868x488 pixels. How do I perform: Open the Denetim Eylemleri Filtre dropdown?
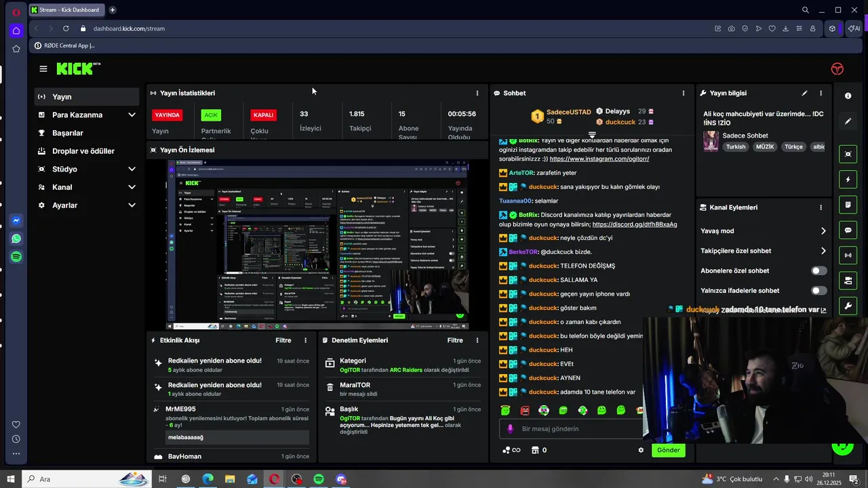[455, 340]
